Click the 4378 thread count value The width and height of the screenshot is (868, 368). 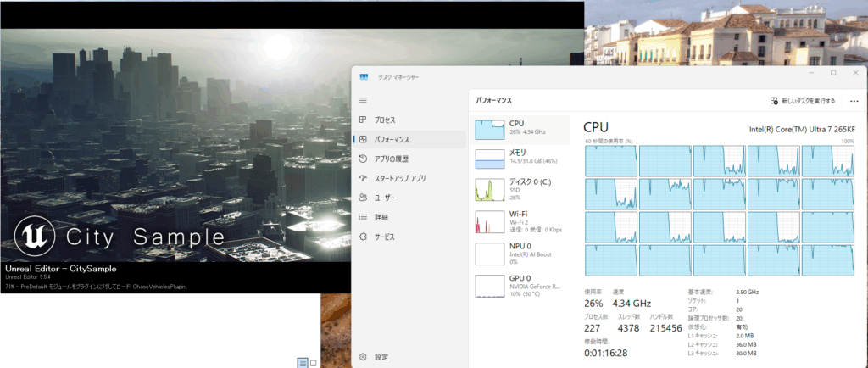tap(630, 328)
